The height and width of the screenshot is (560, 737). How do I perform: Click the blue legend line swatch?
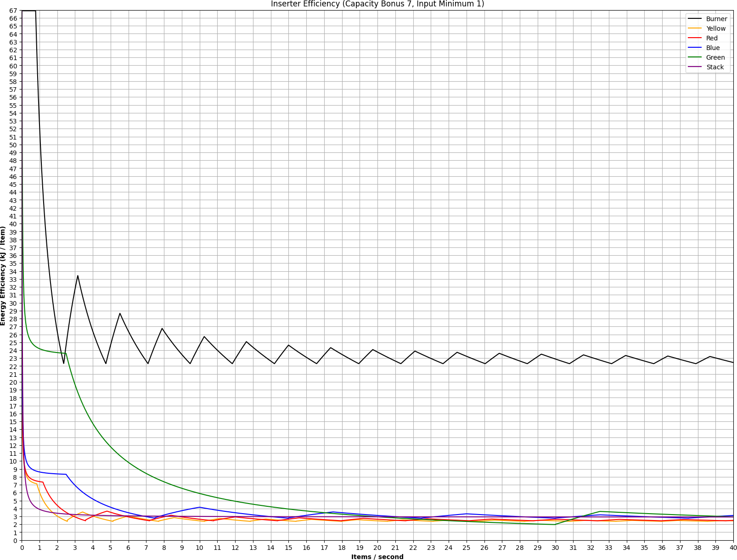click(695, 48)
